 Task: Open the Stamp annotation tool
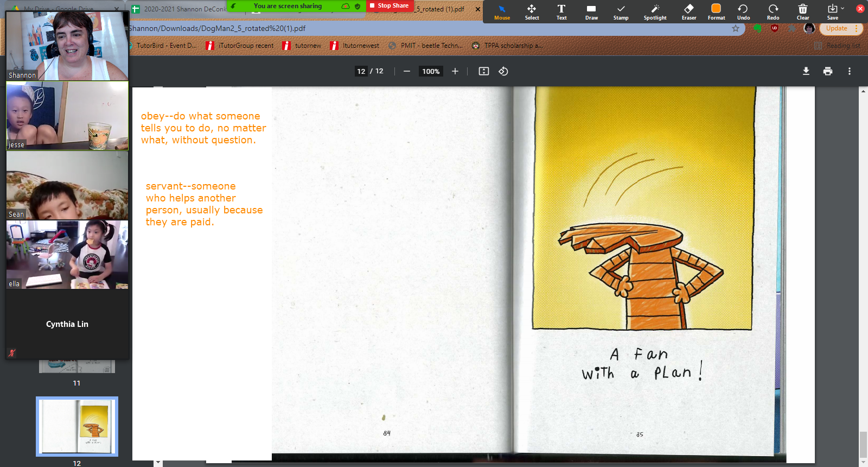[621, 12]
